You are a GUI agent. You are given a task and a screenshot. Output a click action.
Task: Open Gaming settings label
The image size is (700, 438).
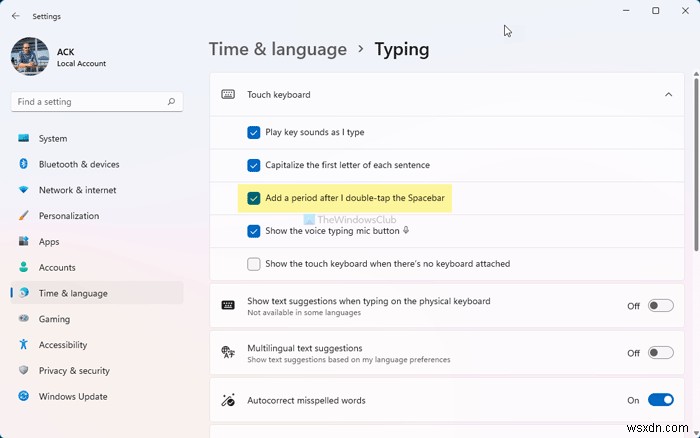[x=54, y=319]
